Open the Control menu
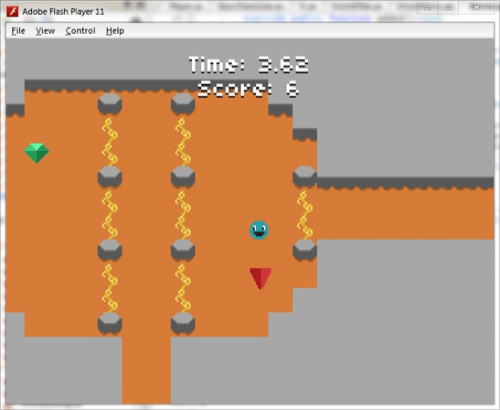This screenshot has width=500, height=410. coord(80,31)
